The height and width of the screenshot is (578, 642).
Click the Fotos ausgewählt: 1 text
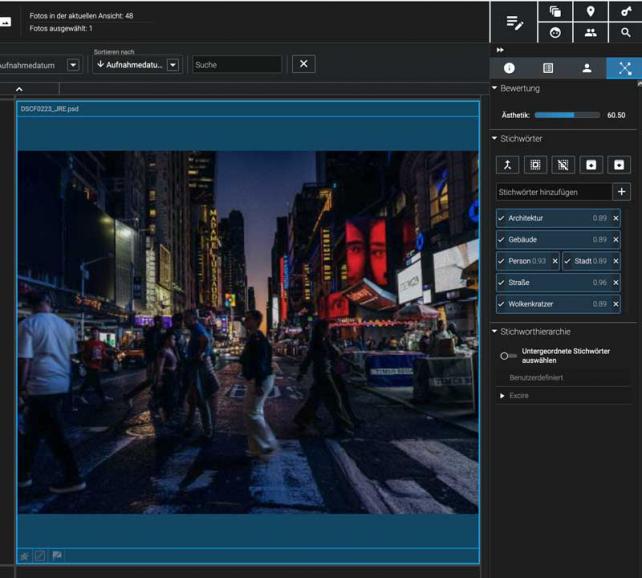point(61,28)
